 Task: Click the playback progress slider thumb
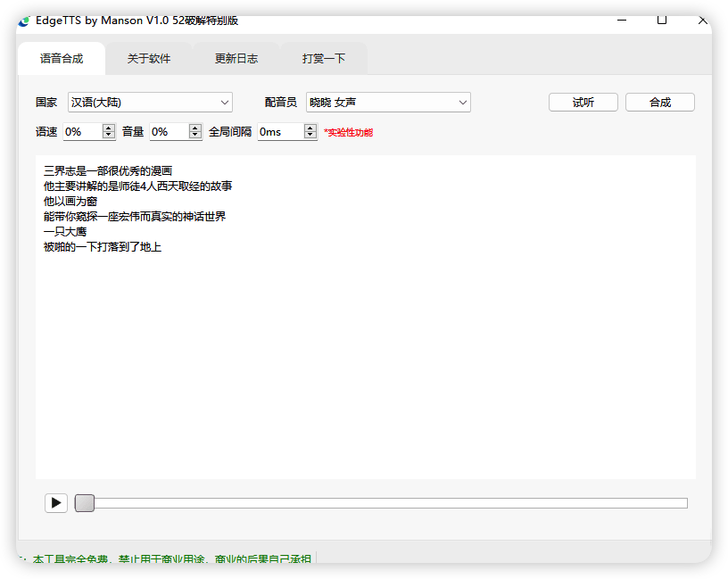tap(85, 503)
